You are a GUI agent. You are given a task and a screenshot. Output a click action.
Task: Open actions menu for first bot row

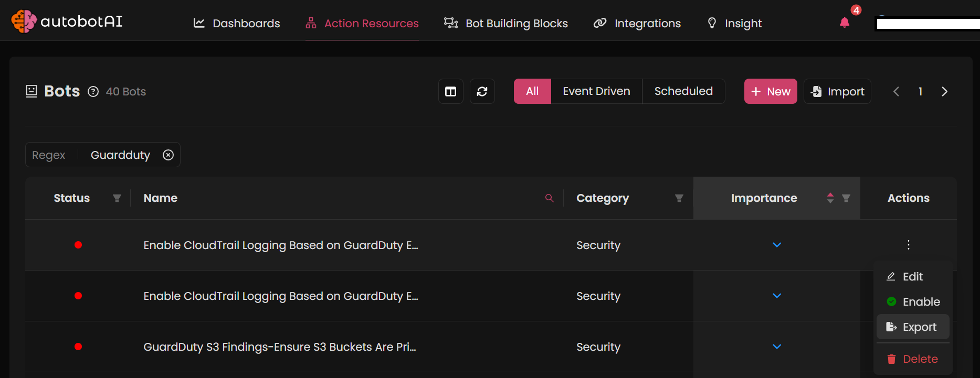pos(909,245)
